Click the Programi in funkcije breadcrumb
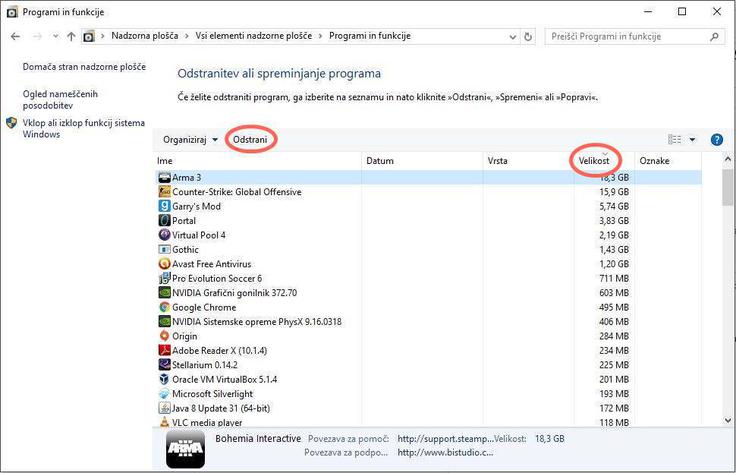This screenshot has height=473, width=736. (370, 36)
